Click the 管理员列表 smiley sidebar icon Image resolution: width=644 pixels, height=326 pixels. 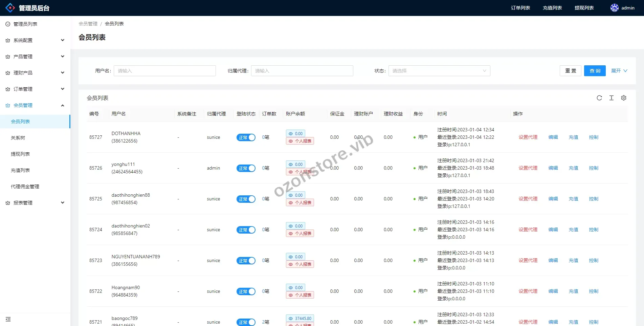point(7,24)
